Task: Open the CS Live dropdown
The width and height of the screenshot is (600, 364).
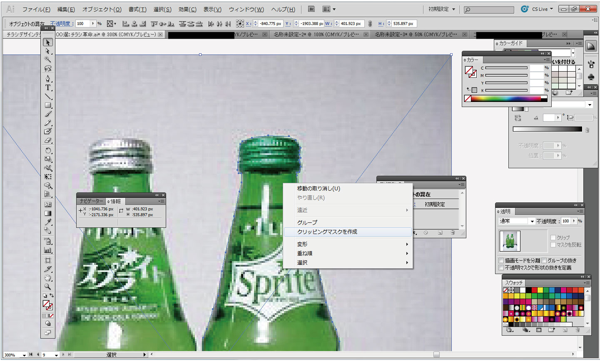Action: 542,9
